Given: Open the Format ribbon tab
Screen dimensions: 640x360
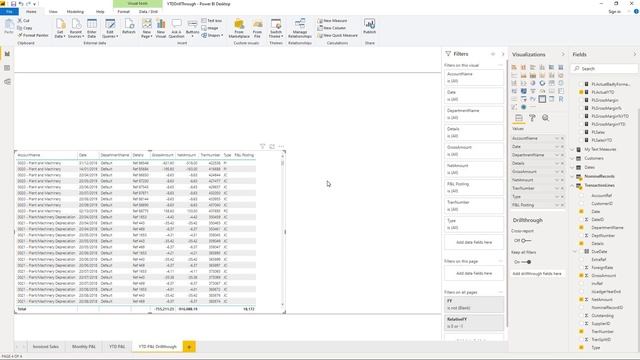Looking at the screenshot, I should [123, 11].
